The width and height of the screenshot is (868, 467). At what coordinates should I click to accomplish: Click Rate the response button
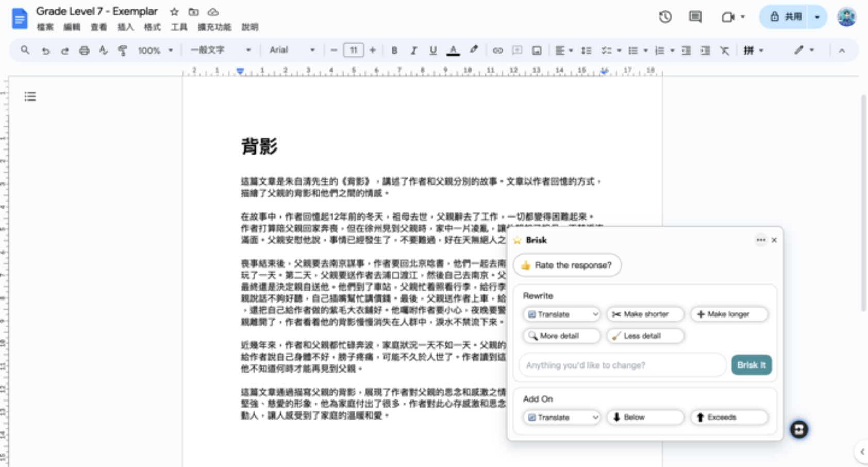click(567, 265)
